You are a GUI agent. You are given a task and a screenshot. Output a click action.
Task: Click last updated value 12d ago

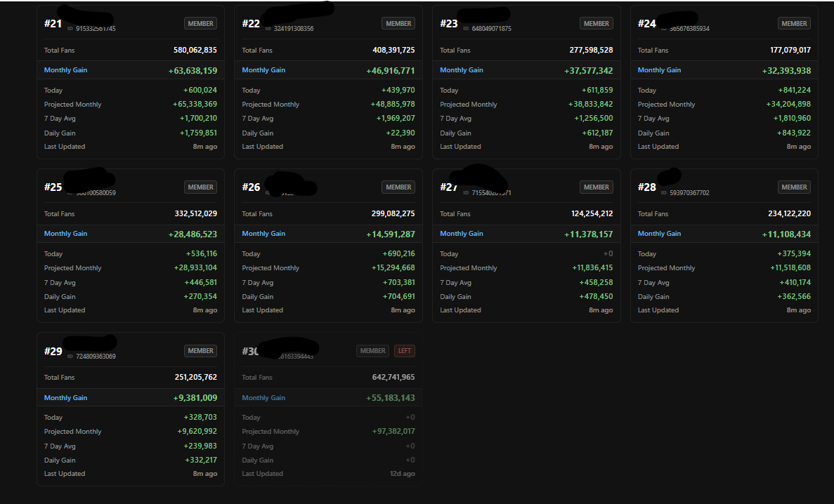coord(402,474)
